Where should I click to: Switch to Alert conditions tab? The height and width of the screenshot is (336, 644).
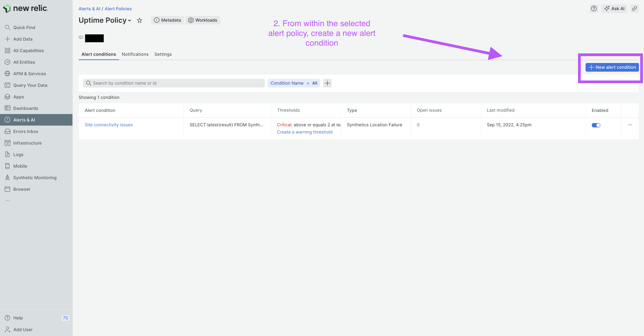coord(99,54)
